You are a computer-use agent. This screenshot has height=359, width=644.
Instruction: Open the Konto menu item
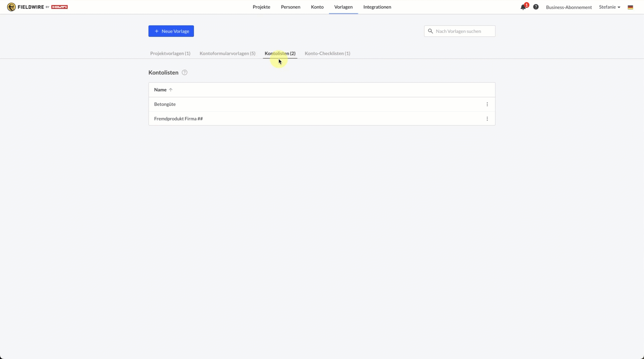[317, 7]
